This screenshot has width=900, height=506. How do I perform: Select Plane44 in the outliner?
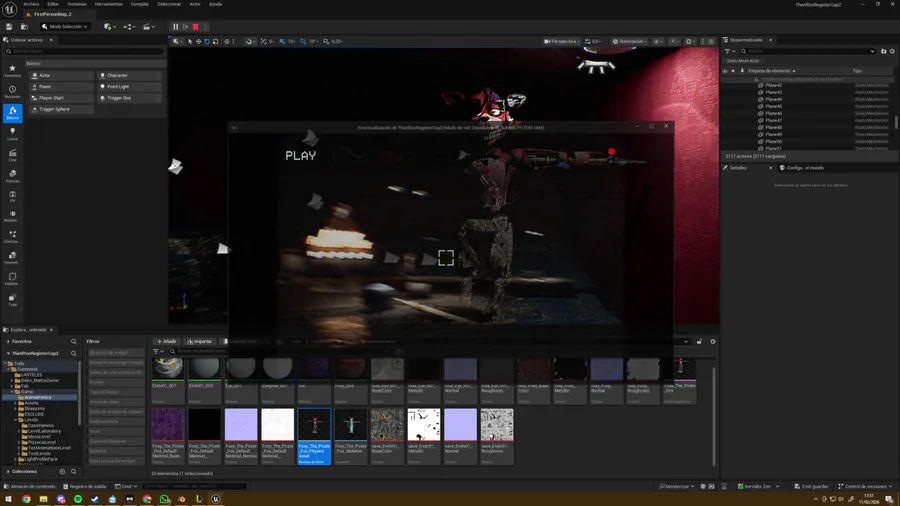(773, 100)
